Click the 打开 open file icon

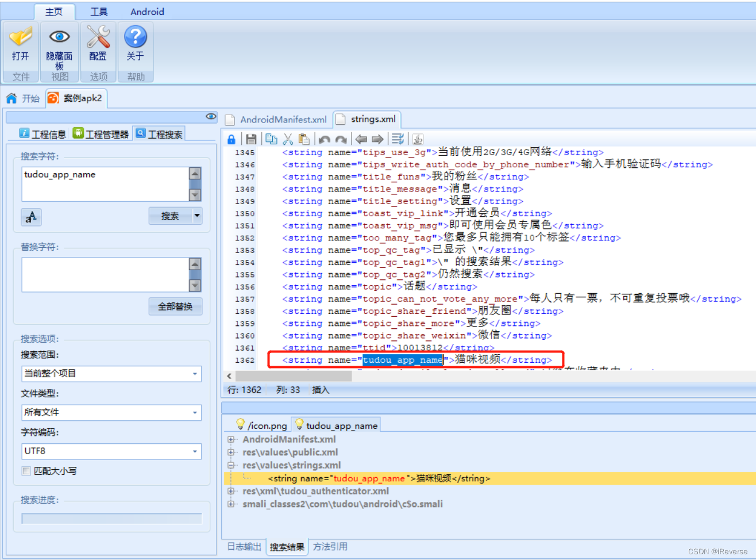click(x=21, y=37)
